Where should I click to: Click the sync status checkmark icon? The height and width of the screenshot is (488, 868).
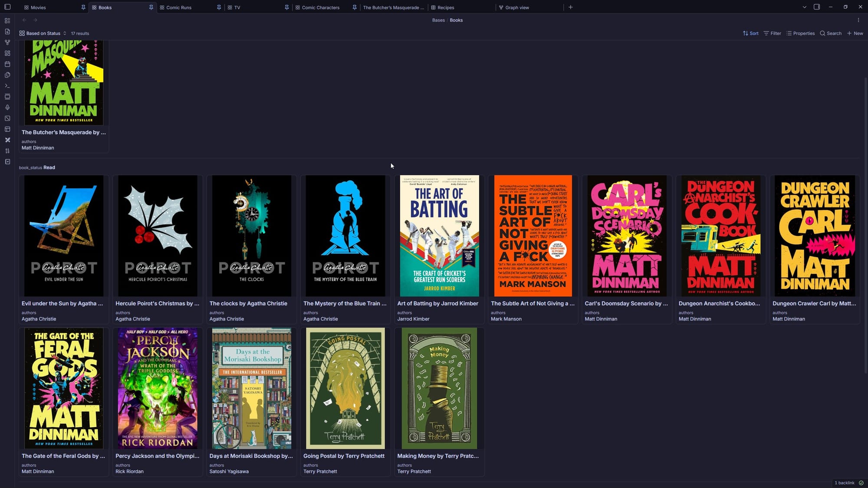(x=861, y=483)
